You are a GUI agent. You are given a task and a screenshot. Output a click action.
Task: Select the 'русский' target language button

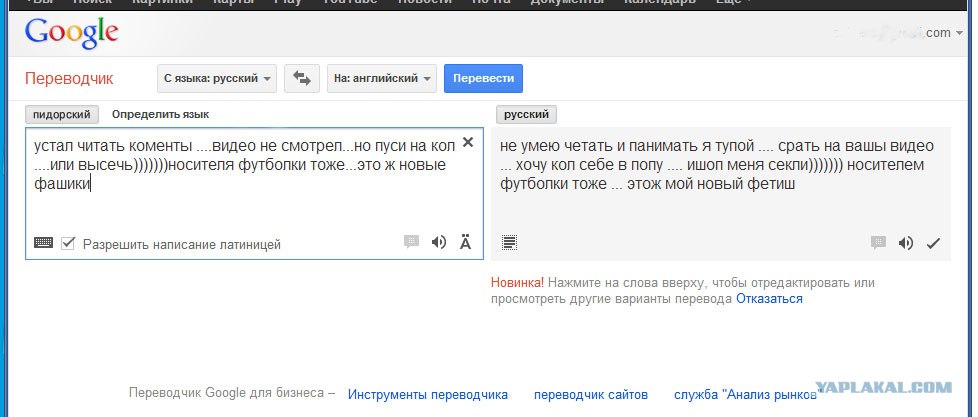pyautogui.click(x=526, y=115)
